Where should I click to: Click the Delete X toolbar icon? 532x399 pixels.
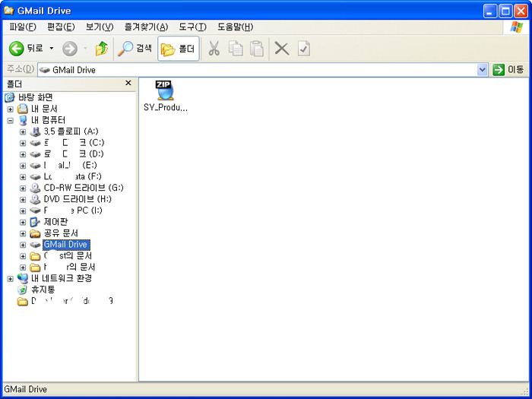(282, 49)
